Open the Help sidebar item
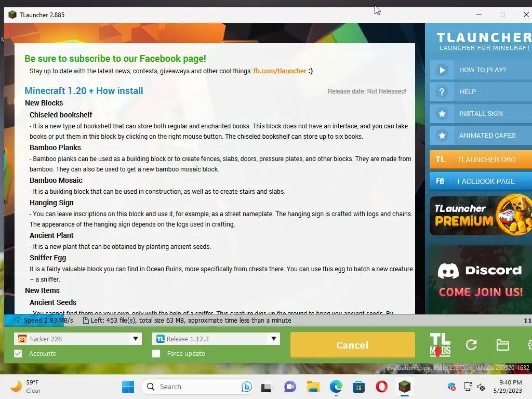This screenshot has height=399, width=532. [481, 92]
